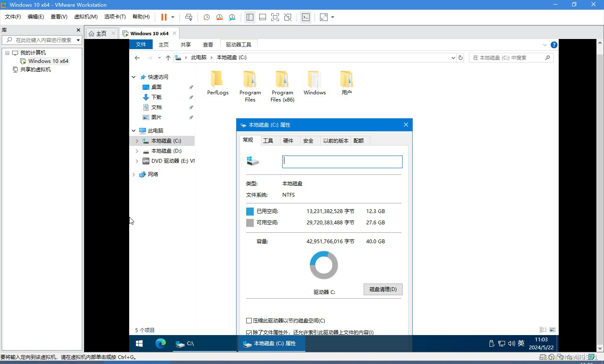Open the snapshot manager icon in VMware toolbar
The image size is (604, 364).
pyautogui.click(x=232, y=17)
